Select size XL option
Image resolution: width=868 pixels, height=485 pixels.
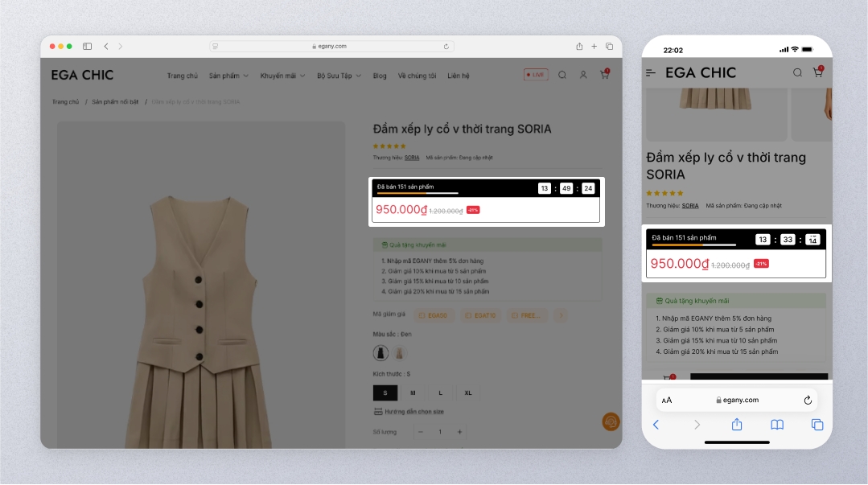pyautogui.click(x=468, y=393)
